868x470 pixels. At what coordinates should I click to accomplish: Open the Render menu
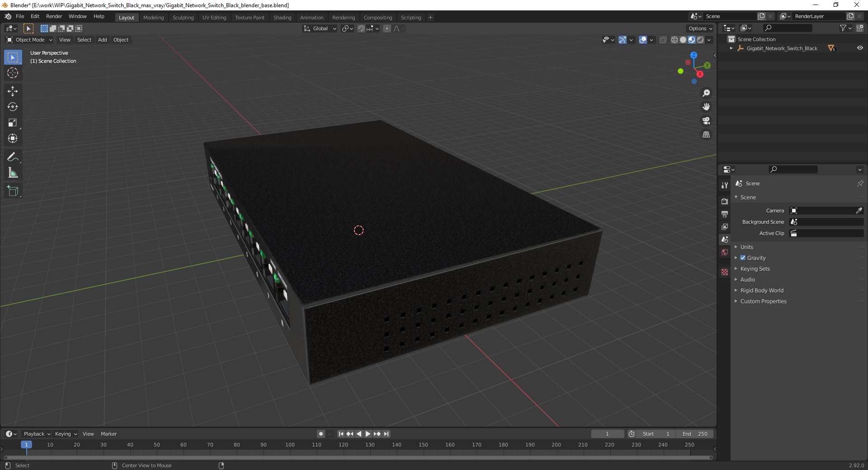tap(54, 16)
